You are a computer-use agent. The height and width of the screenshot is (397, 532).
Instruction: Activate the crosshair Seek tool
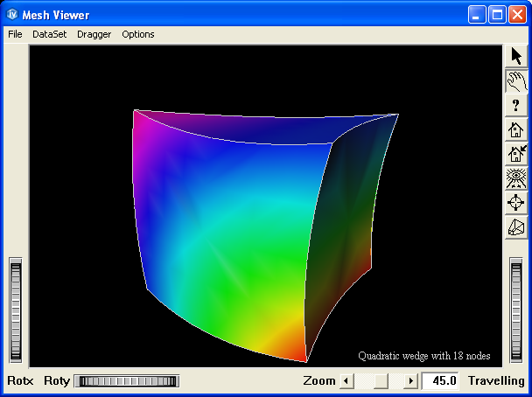click(x=516, y=203)
